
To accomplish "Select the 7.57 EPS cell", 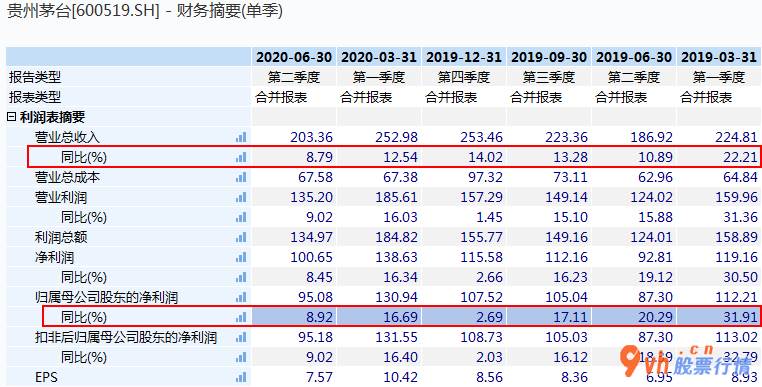I will [x=294, y=377].
